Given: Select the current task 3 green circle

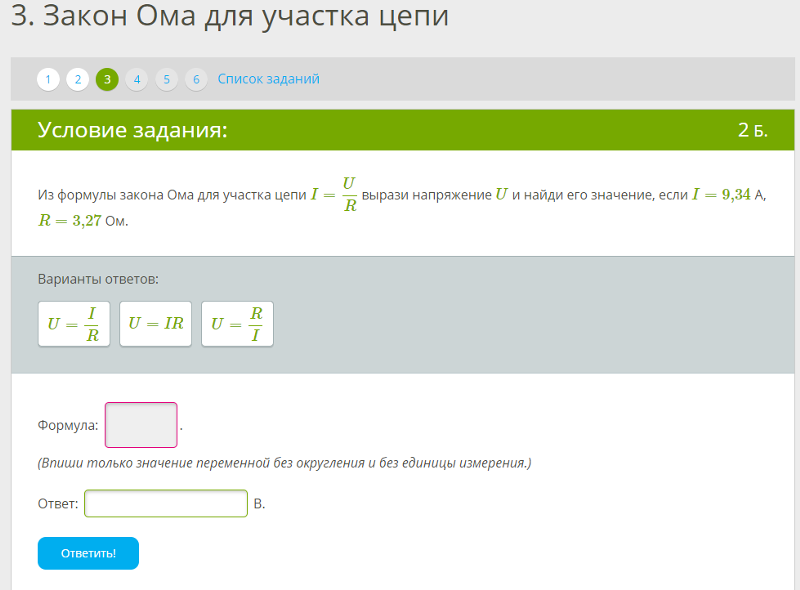Looking at the screenshot, I should [x=107, y=79].
